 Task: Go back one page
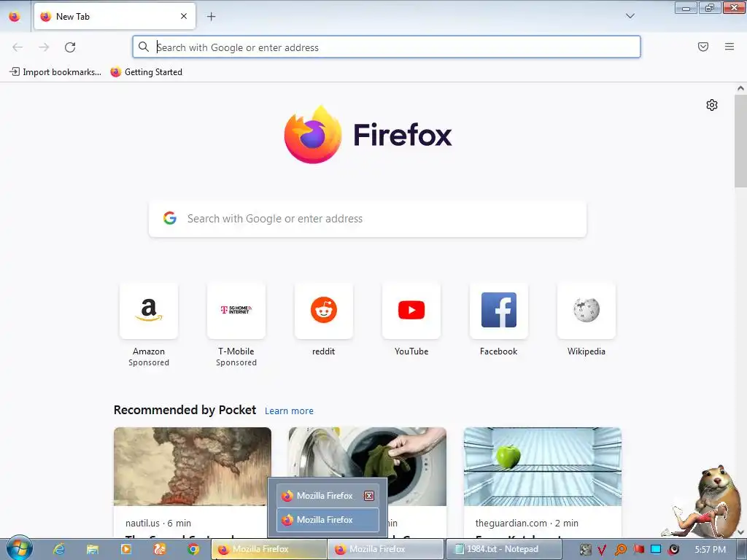click(x=18, y=47)
